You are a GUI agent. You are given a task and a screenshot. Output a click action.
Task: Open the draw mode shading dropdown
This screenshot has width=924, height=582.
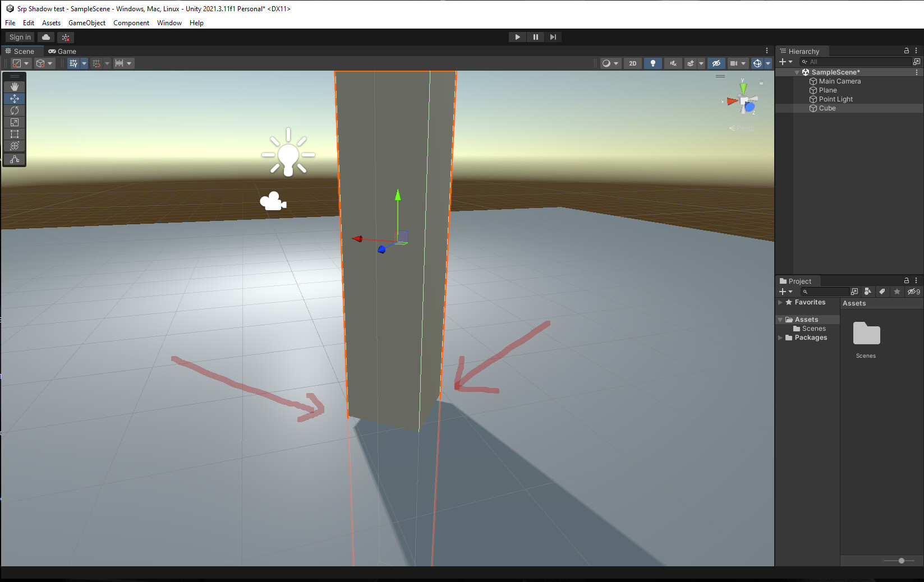pyautogui.click(x=610, y=63)
